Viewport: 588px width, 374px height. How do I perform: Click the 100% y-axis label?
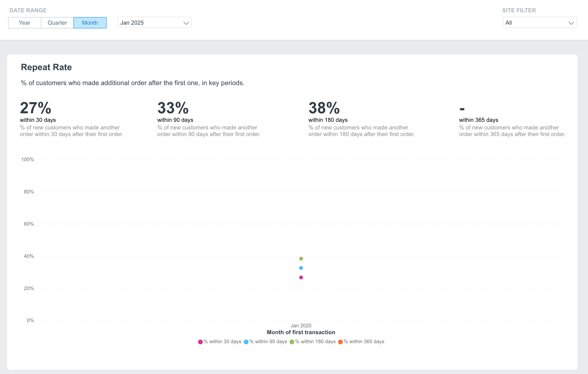[27, 160]
